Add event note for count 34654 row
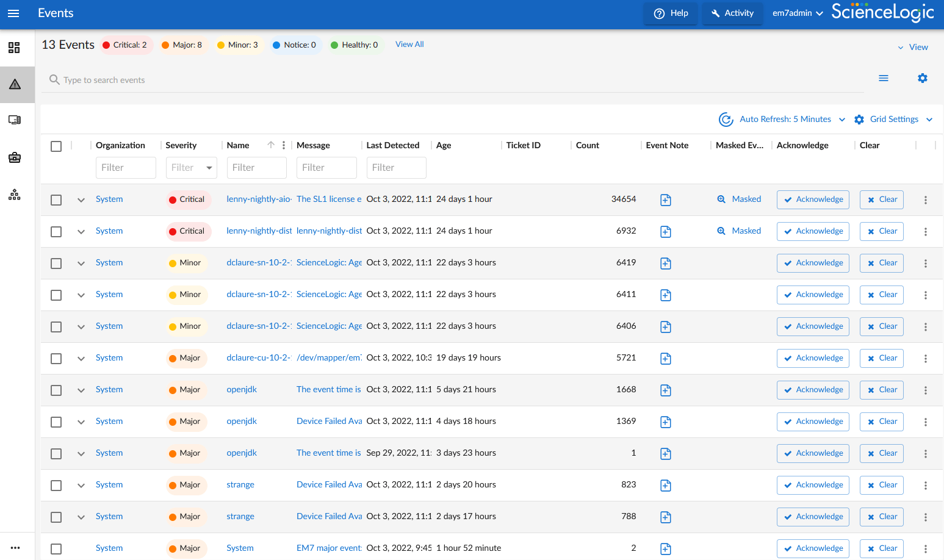 [x=666, y=200]
